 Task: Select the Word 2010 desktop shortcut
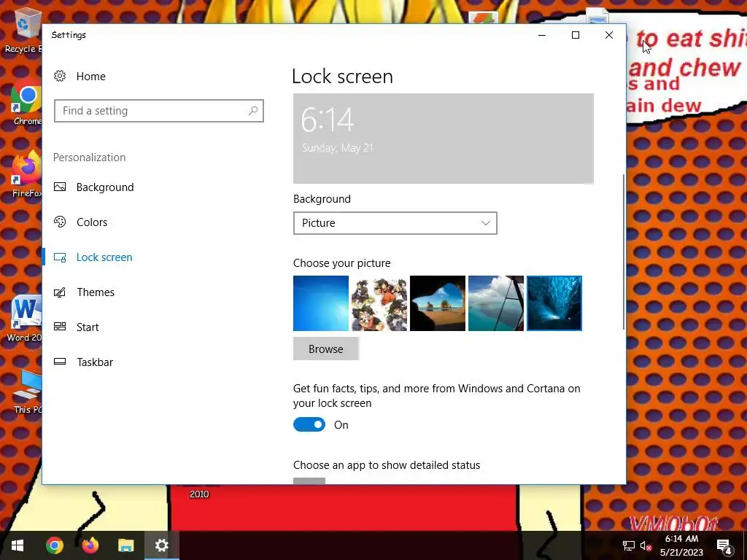coord(24,319)
